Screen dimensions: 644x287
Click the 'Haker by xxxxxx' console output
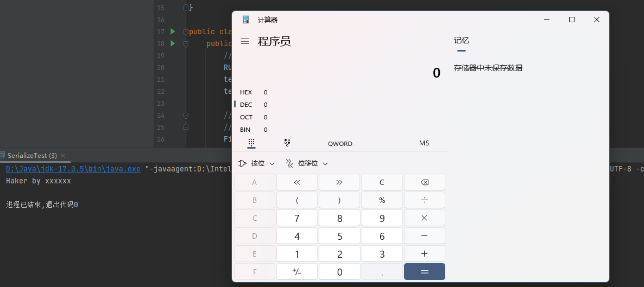tap(39, 181)
